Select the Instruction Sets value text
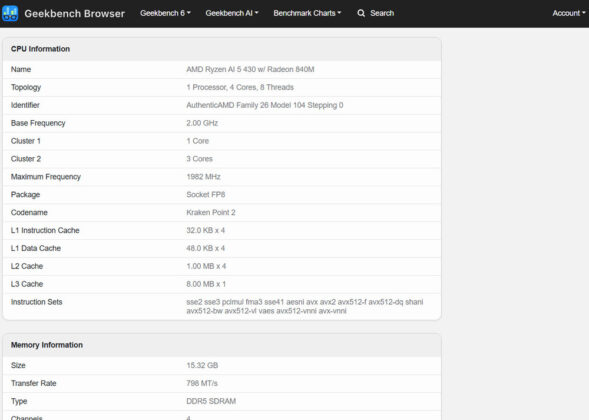 tap(305, 307)
